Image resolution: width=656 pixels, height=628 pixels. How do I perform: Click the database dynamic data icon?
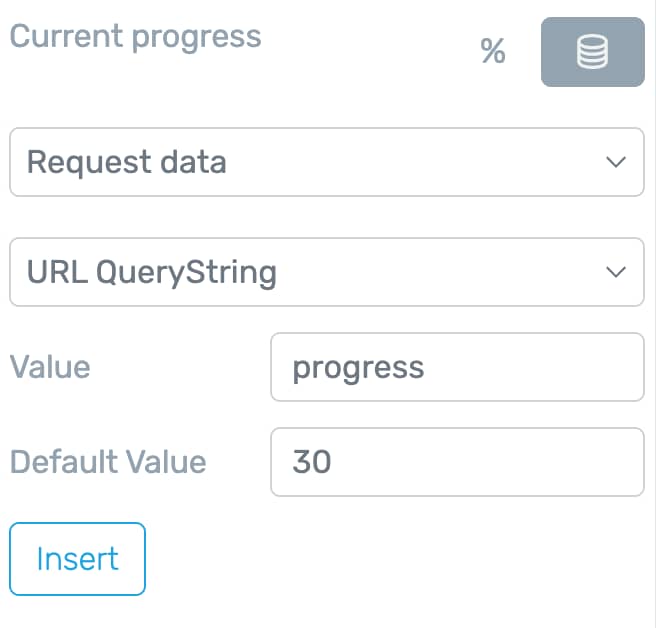pos(592,52)
